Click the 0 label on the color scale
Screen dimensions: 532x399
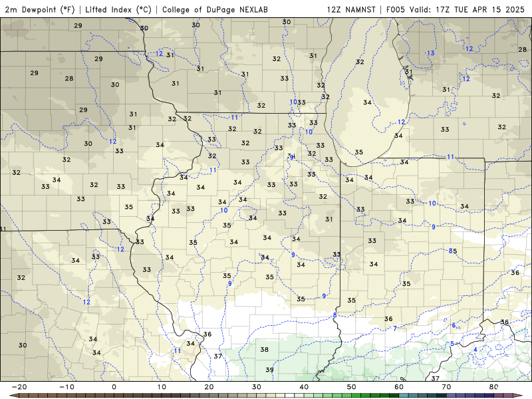pos(114,387)
